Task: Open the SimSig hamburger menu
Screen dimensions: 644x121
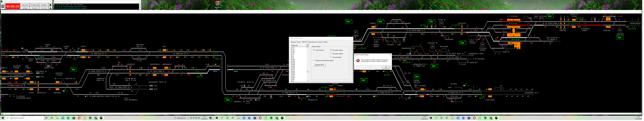Action: pyautogui.click(x=3, y=6)
